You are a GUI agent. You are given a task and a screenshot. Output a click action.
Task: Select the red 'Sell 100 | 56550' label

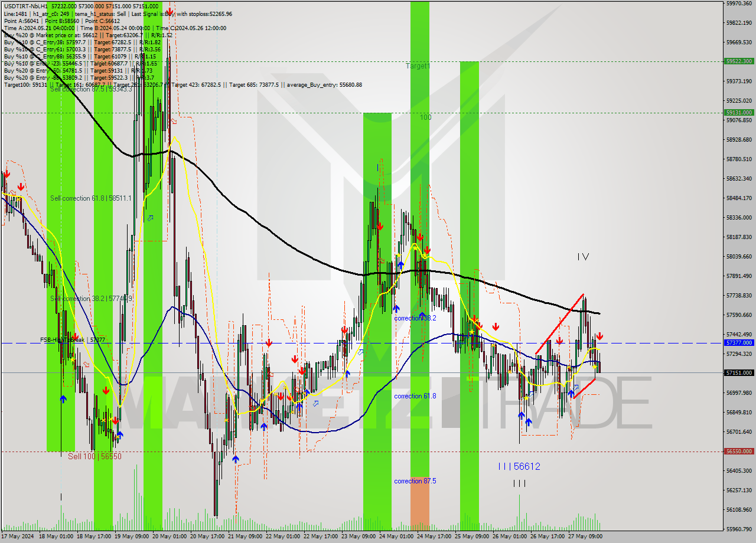point(94,456)
